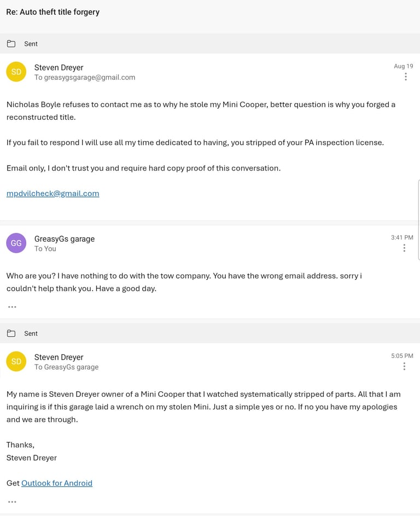Click the purple GG avatar for GreasyGs garage

tap(16, 243)
